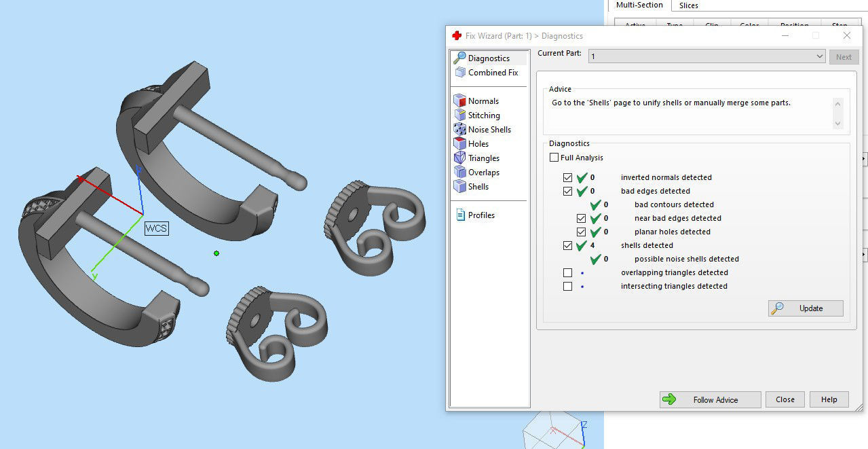Click the Close button in Fix Wizard
The height and width of the screenshot is (449, 868).
point(785,399)
